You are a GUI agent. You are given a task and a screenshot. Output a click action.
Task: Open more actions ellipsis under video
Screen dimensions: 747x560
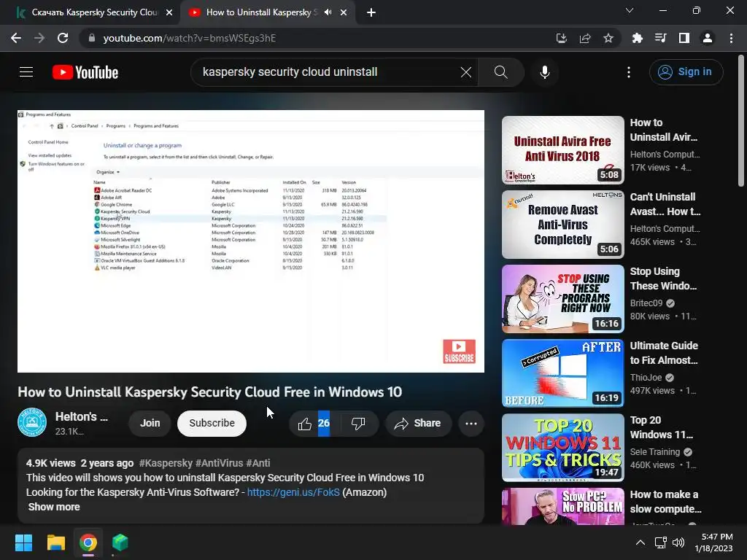(471, 424)
